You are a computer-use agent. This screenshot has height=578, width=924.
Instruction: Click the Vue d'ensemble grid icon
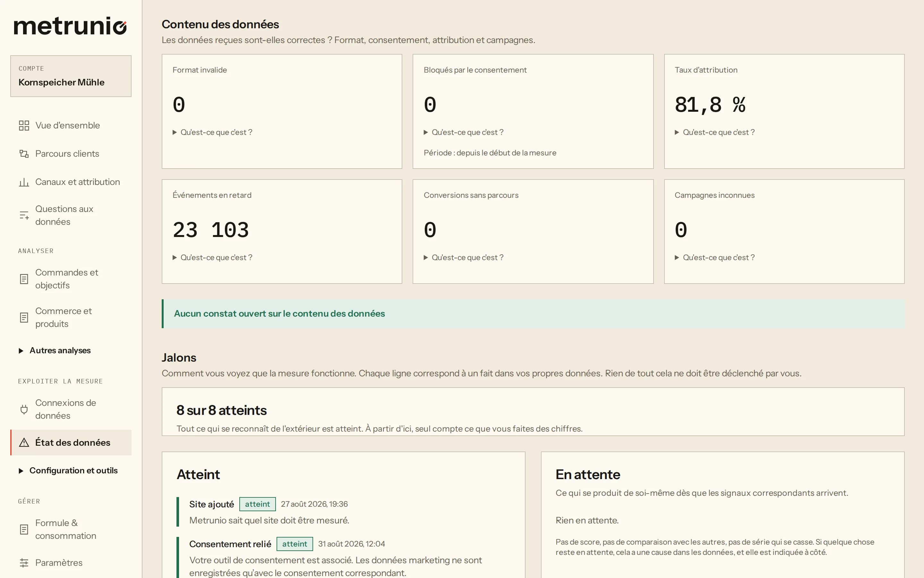[x=24, y=125]
